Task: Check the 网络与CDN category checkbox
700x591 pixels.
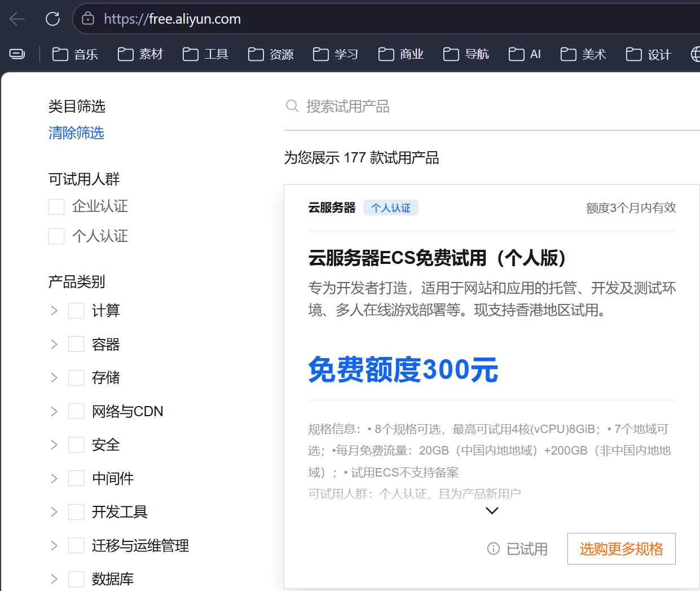Action: [76, 411]
